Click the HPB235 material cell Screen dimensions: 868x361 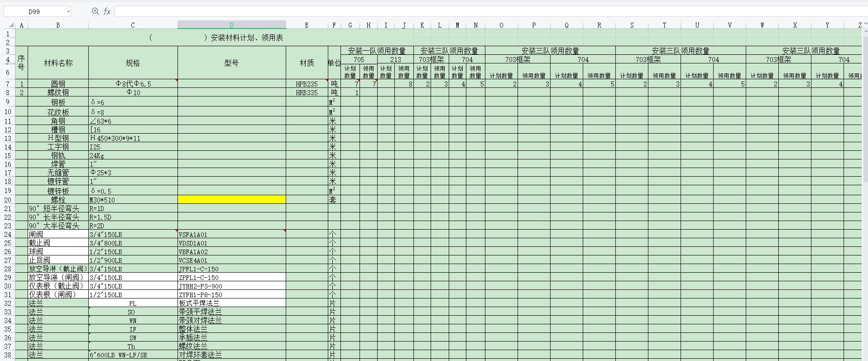point(307,84)
